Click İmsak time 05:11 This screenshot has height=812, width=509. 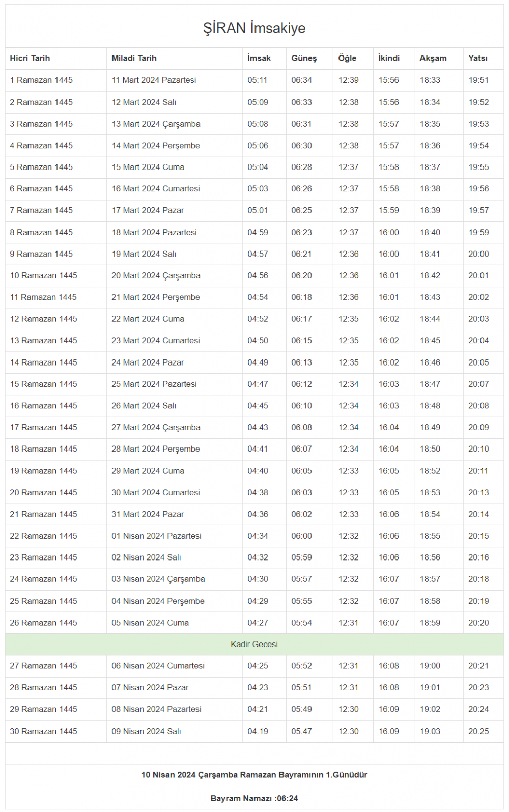coord(257,80)
